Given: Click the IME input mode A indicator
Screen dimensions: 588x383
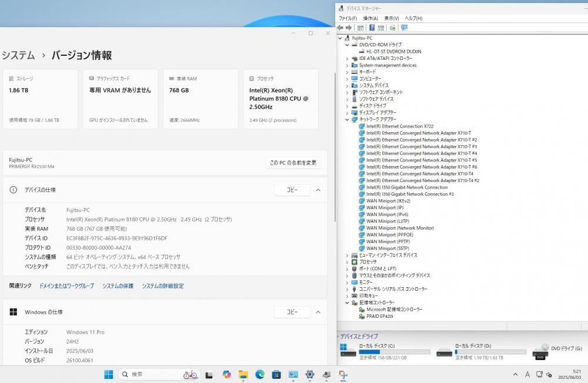Looking at the screenshot, I should click(x=527, y=374).
